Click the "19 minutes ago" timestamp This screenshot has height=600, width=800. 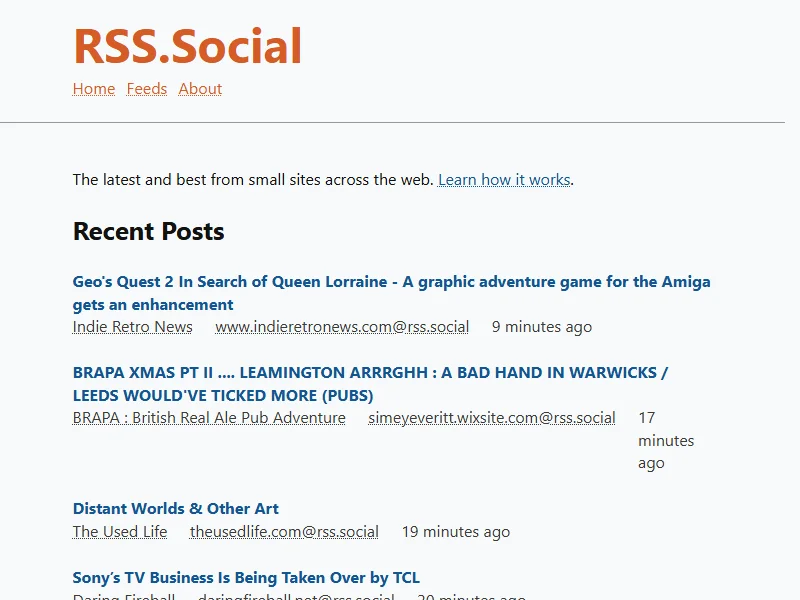click(x=456, y=532)
